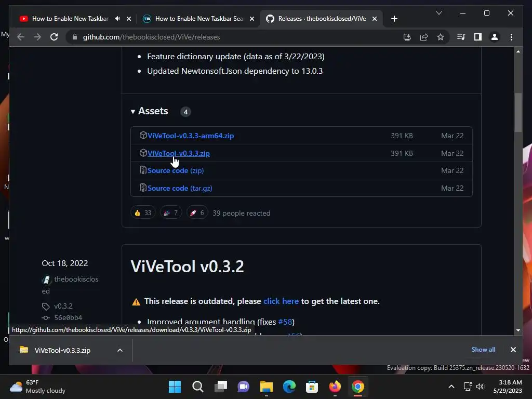Open weather widget Mostly cloudy
The width and height of the screenshot is (532, 399).
click(37, 387)
